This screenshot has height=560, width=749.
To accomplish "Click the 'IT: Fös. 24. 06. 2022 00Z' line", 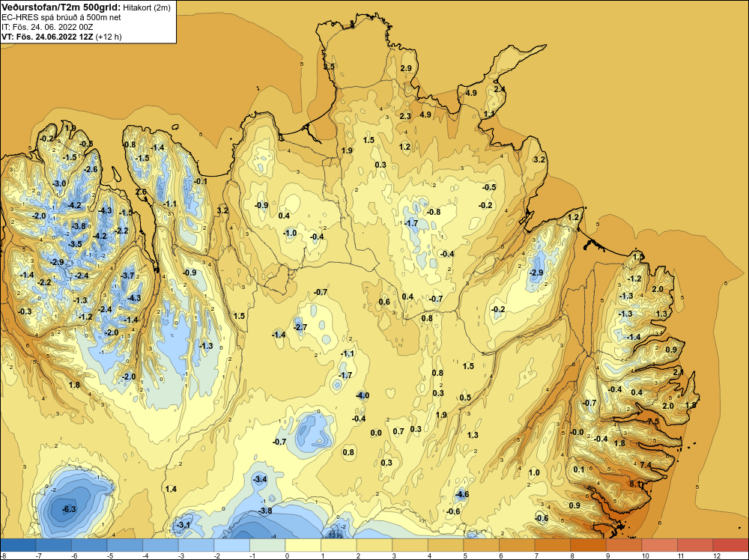I will (47, 27).
